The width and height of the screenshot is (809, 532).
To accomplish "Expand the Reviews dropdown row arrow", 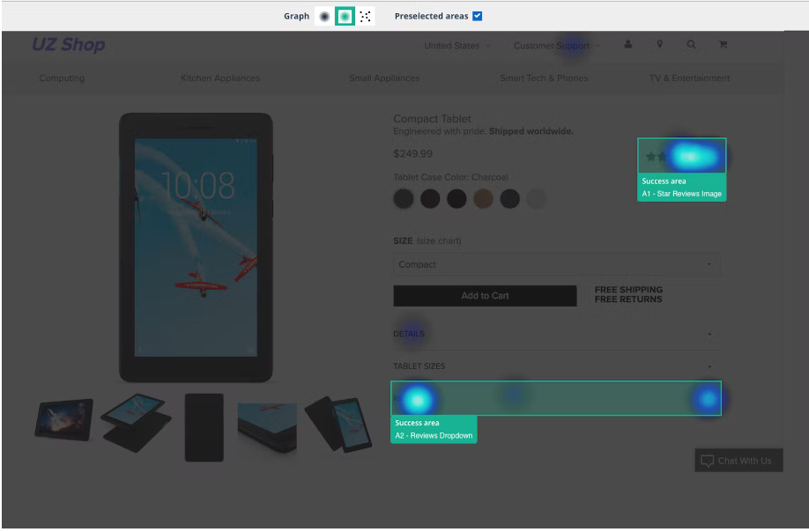I will coord(708,398).
